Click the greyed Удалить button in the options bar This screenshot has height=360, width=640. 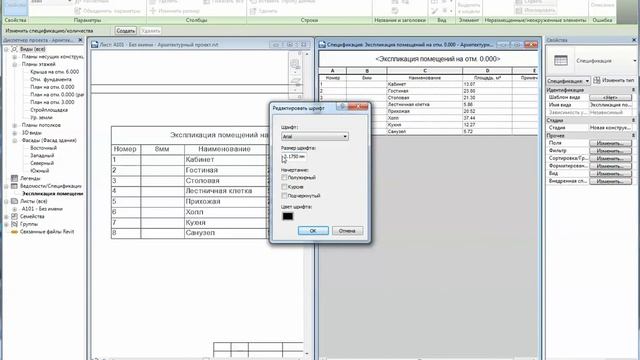coord(151,31)
